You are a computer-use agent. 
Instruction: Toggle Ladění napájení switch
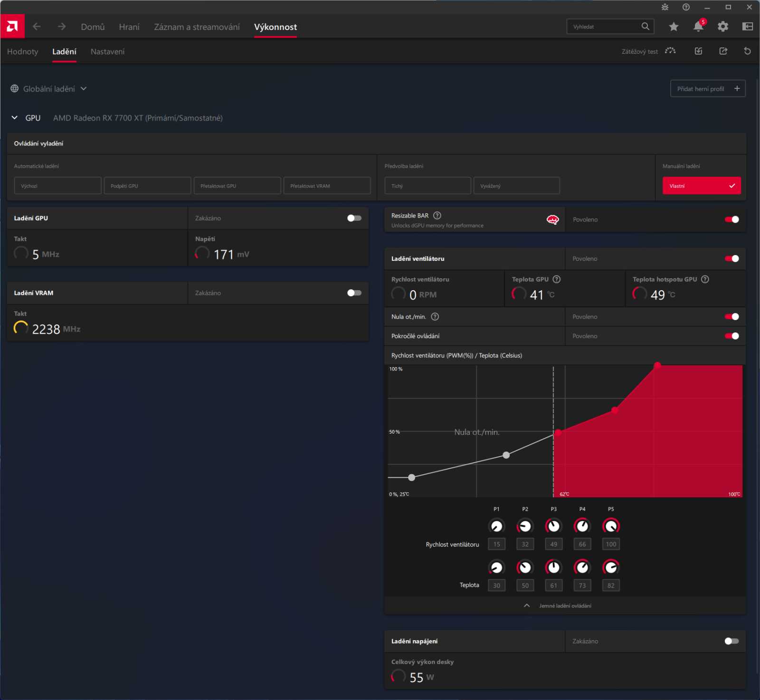[732, 641]
